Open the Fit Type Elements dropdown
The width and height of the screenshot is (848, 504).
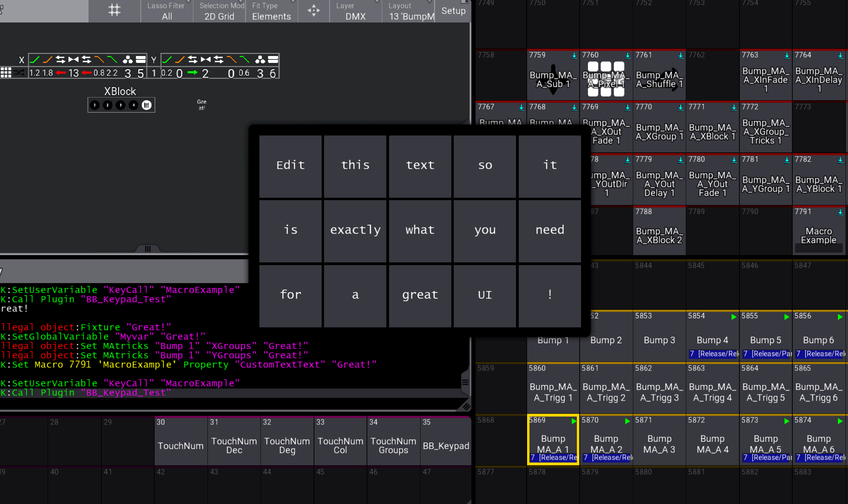coord(271,11)
